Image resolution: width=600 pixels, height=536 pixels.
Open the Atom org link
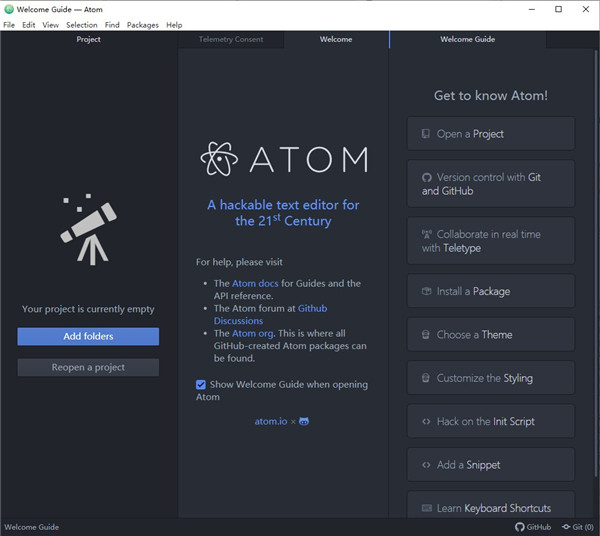253,334
